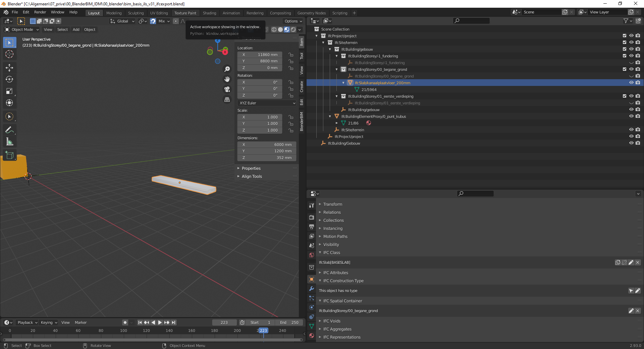Open the BlenderBIM sidebar tab
Image resolution: width=644 pixels, height=349 pixels.
tap(302, 121)
